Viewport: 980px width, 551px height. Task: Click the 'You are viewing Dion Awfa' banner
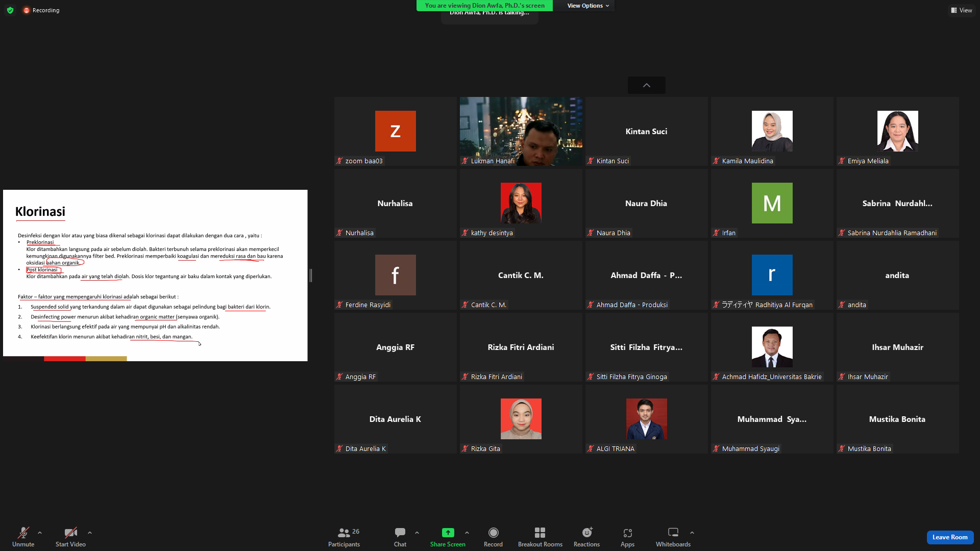pos(484,6)
